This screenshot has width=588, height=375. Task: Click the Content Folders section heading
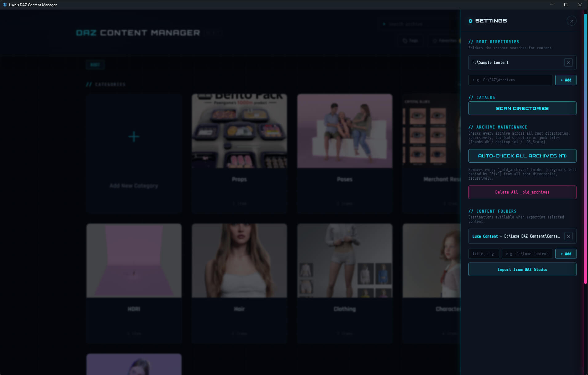(492, 211)
